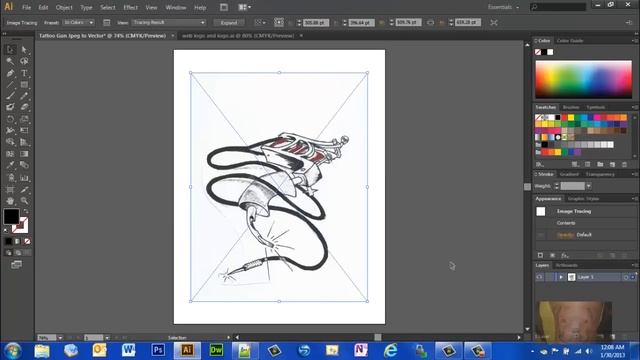The image size is (640, 360).
Task: Select the Paintbrush tool
Action: pyautogui.click(x=10, y=96)
